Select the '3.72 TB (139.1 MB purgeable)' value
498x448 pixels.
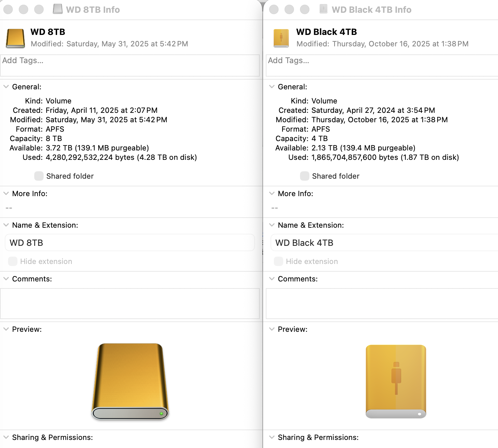tap(97, 148)
